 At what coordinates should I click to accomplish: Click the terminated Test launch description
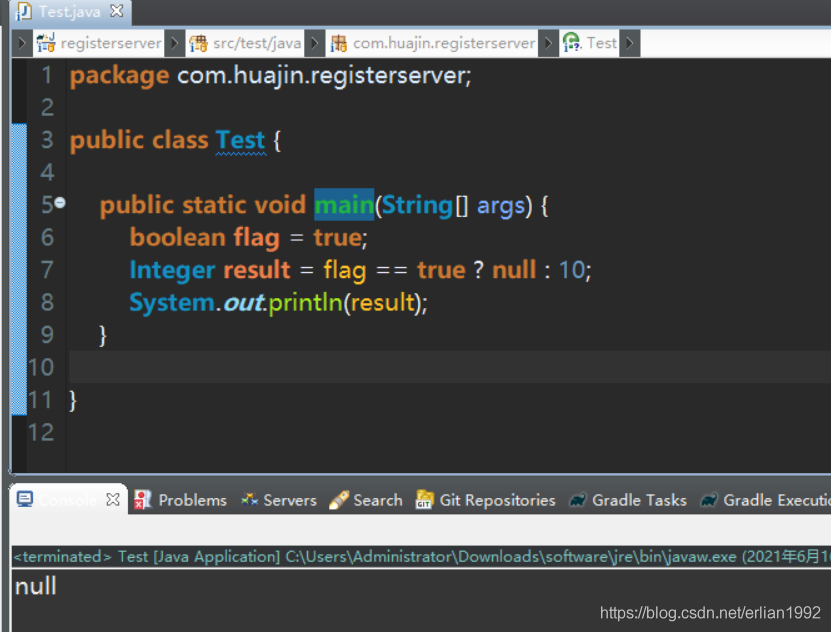421,557
